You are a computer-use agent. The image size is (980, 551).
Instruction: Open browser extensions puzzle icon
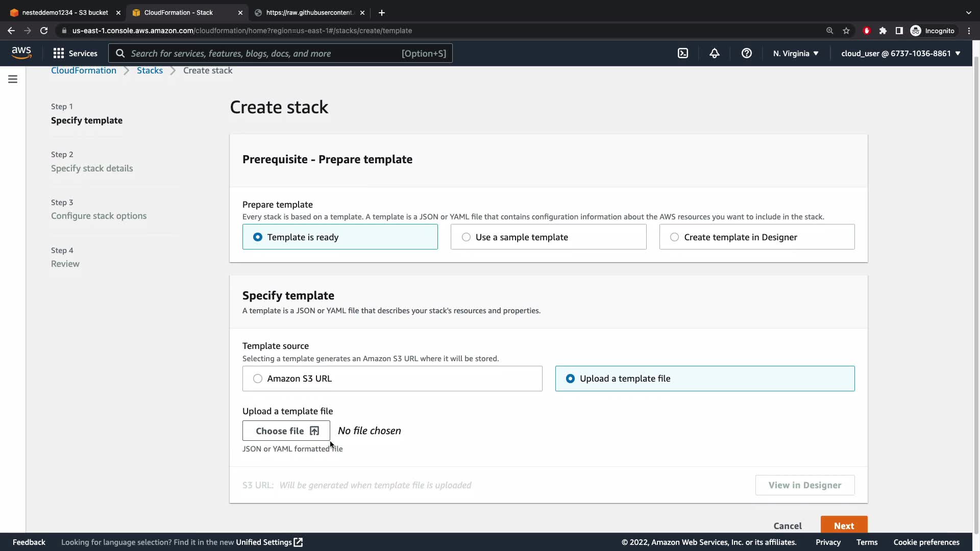(883, 31)
